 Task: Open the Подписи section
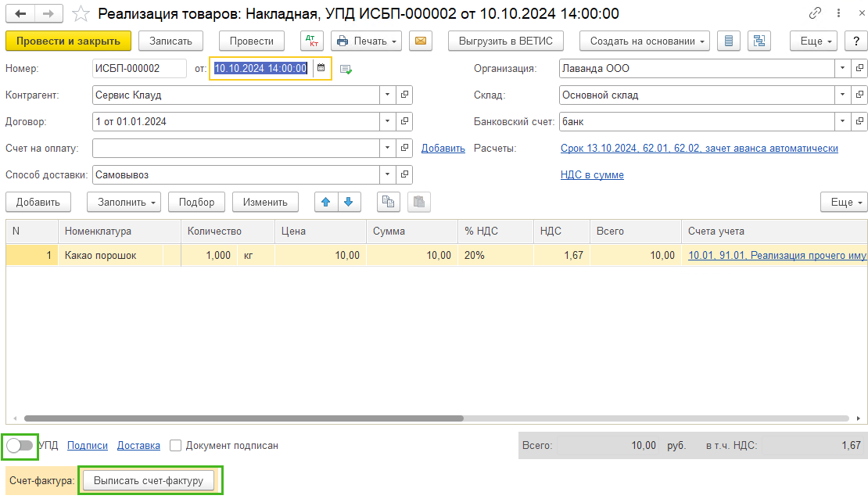[x=87, y=445]
